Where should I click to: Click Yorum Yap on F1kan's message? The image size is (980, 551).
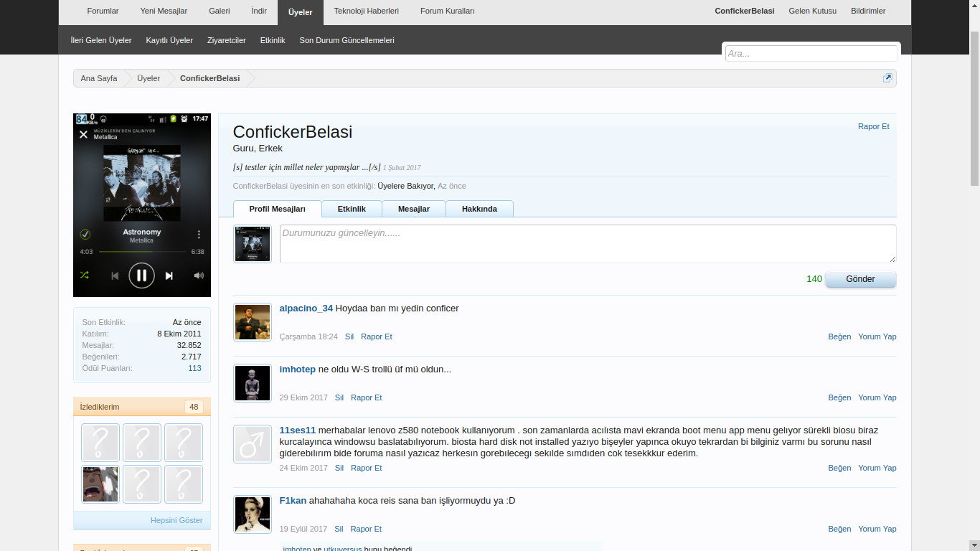[877, 529]
